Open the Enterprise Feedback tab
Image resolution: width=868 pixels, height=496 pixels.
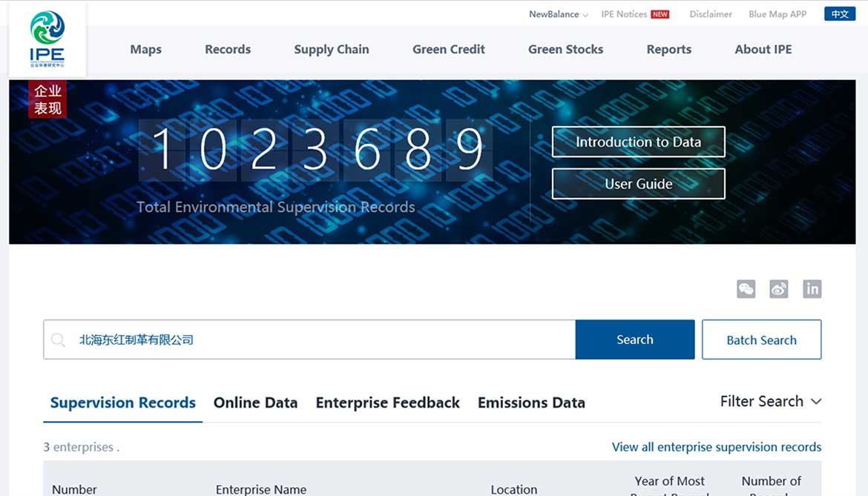(387, 403)
